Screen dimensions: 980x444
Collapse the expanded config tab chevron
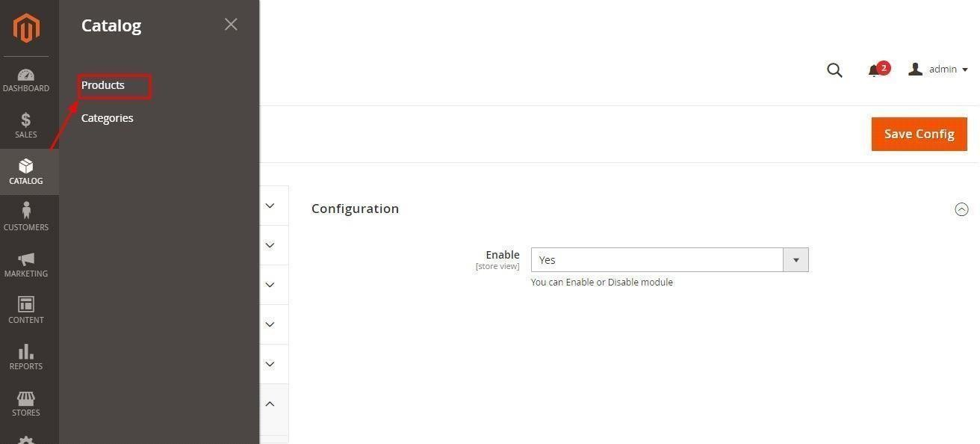tap(270, 404)
